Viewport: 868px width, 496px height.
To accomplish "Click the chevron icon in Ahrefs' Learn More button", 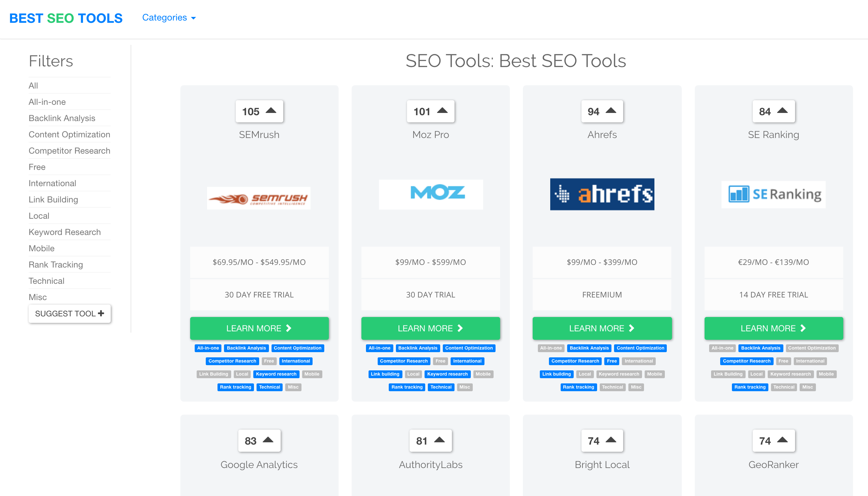I will [x=631, y=328].
